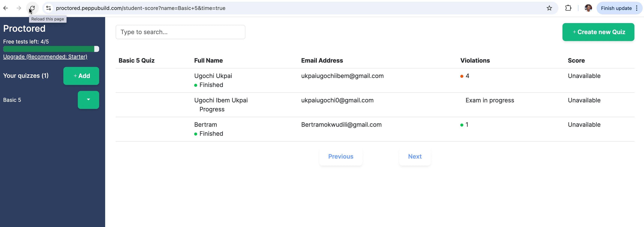Click the browser forward arrow
This screenshot has height=227, width=644.
click(x=19, y=8)
